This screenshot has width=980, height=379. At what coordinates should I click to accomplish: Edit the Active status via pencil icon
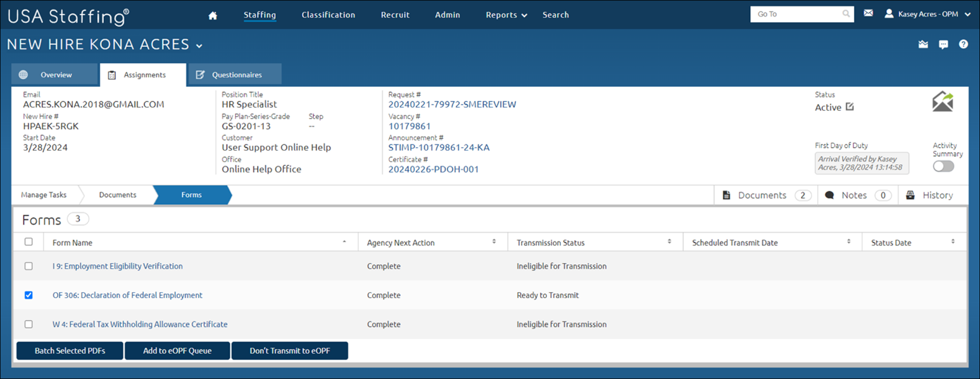(850, 107)
